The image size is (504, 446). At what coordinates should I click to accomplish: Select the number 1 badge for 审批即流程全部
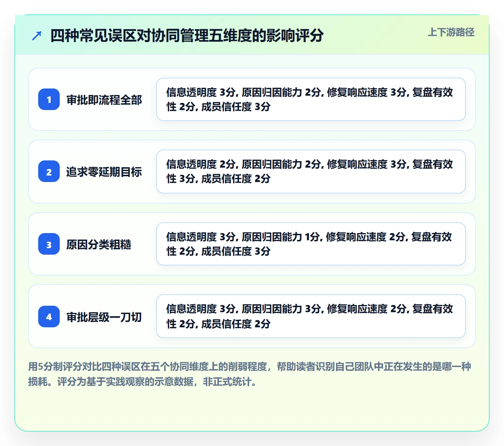pos(49,99)
